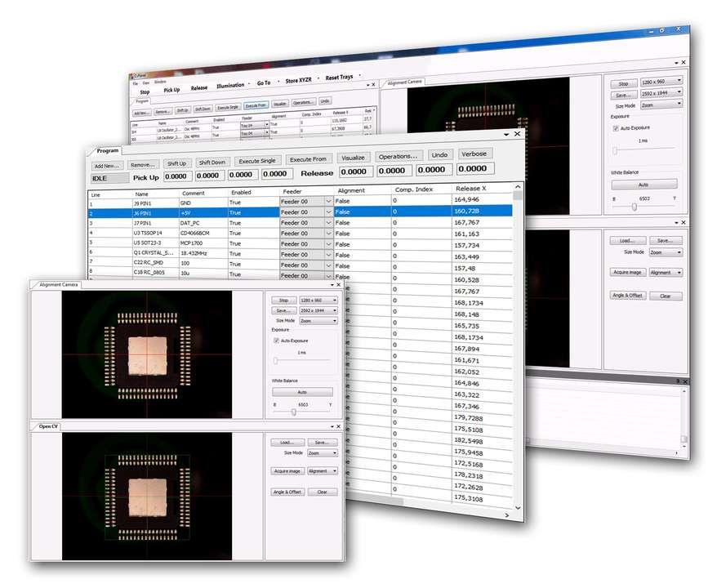Click Acquire image in the front Open CV panel
This screenshot has height=588, width=717.
[x=287, y=471]
